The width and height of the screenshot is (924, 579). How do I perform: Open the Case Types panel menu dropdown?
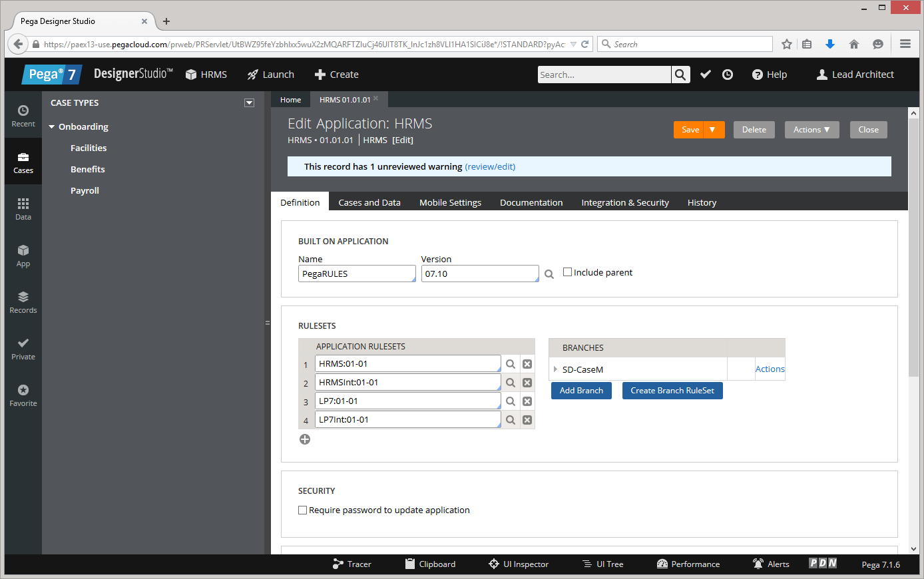point(249,103)
